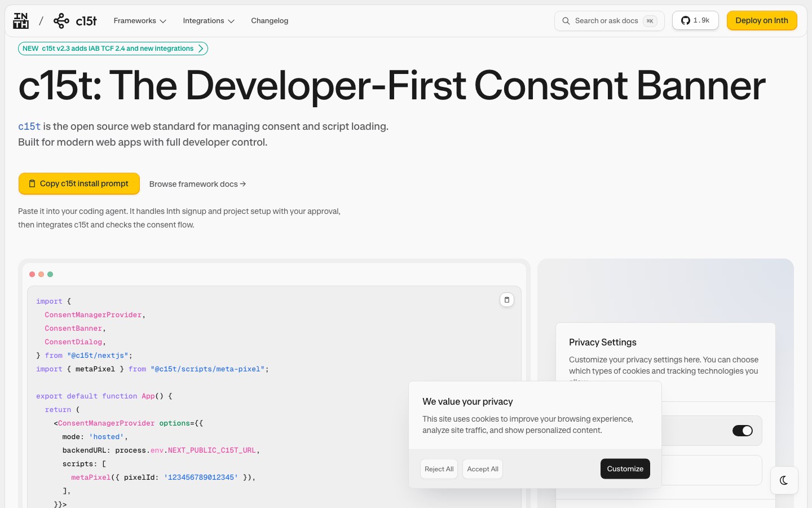Expand the Frameworks dropdown menu

click(140, 21)
